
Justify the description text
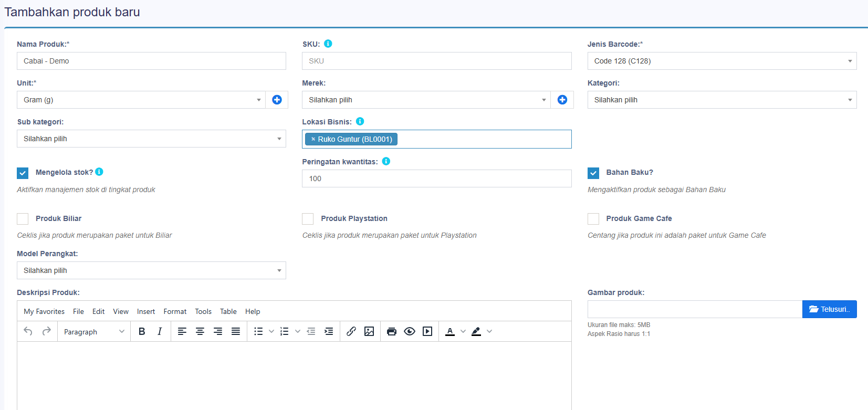[x=236, y=331]
